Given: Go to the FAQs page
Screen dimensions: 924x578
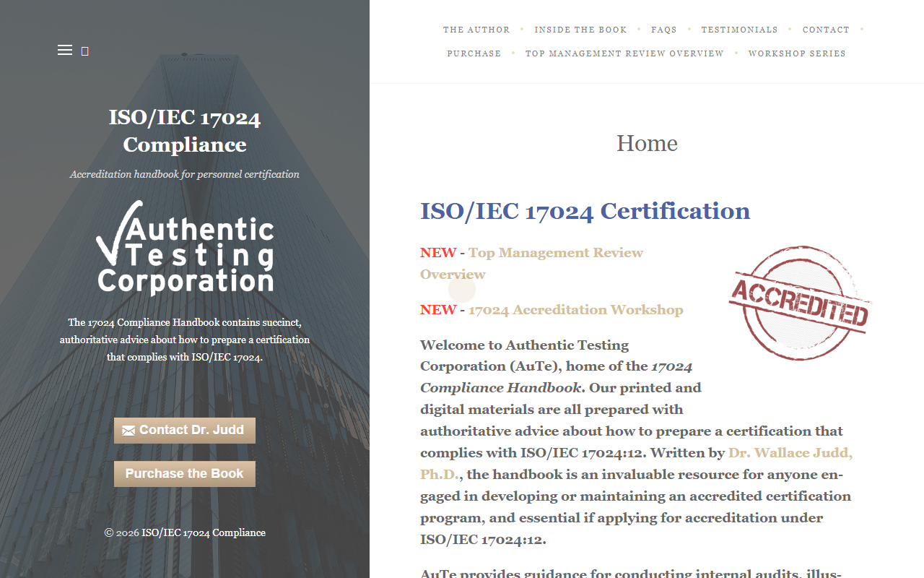Looking at the screenshot, I should point(664,30).
